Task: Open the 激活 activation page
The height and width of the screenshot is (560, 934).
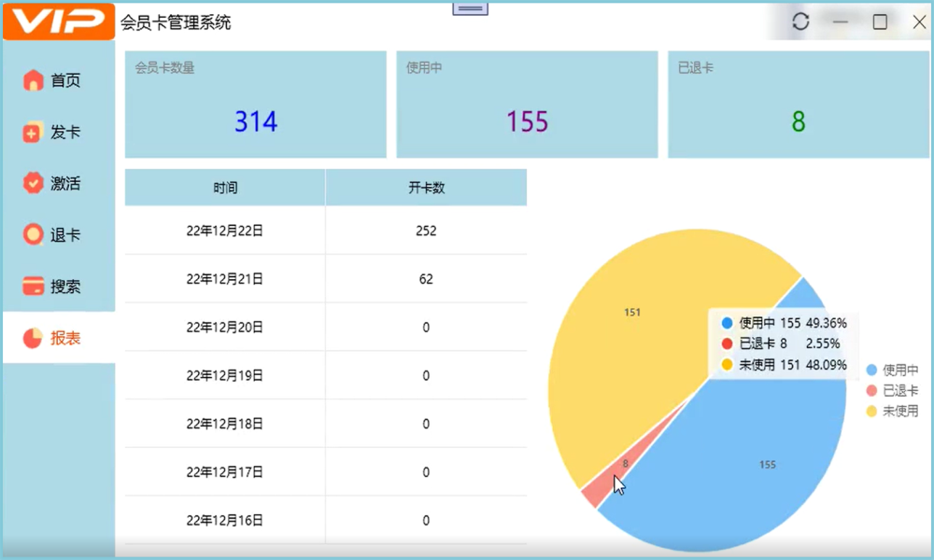Action: 59,183
